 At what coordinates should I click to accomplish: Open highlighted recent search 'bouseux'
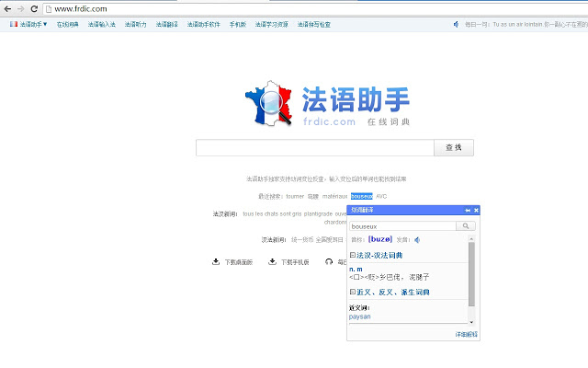coord(361,196)
